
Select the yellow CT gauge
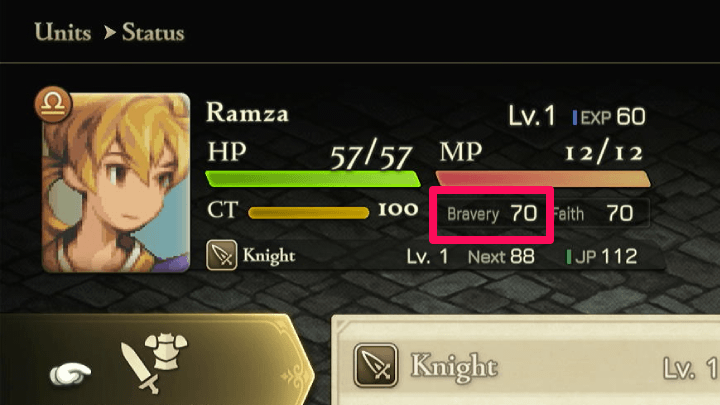tap(309, 213)
